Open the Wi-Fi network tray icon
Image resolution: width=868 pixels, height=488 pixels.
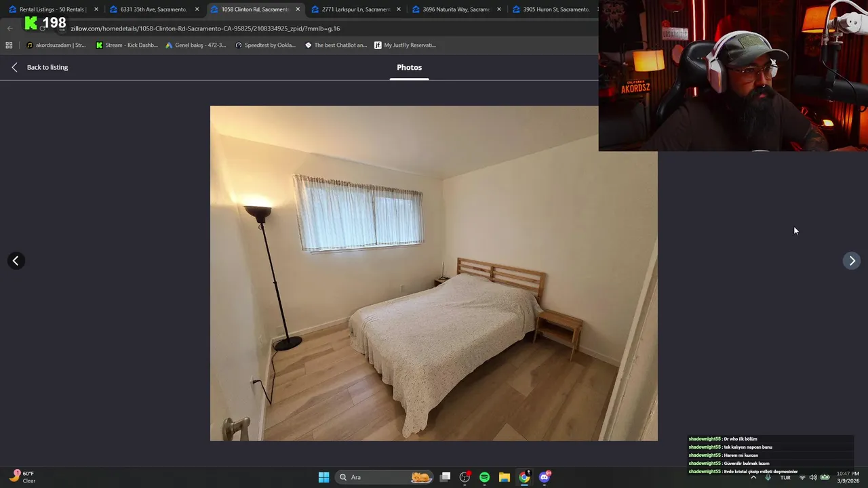pos(802,477)
